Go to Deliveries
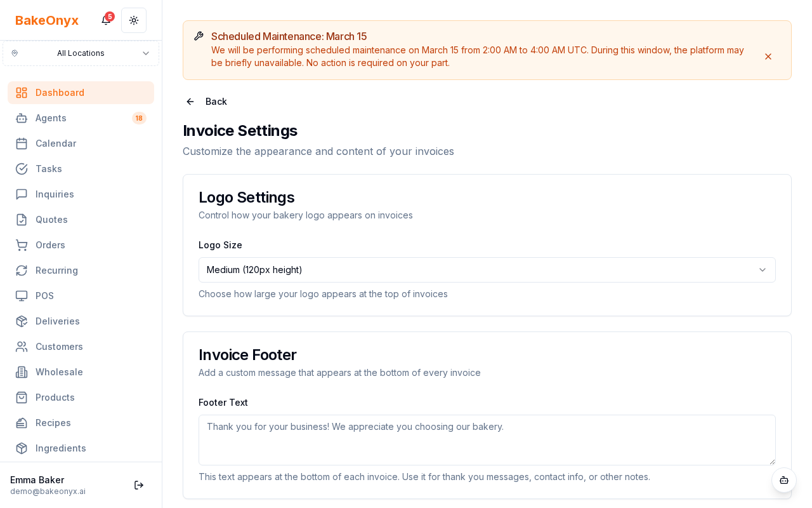This screenshot has width=812, height=508. click(x=81, y=321)
